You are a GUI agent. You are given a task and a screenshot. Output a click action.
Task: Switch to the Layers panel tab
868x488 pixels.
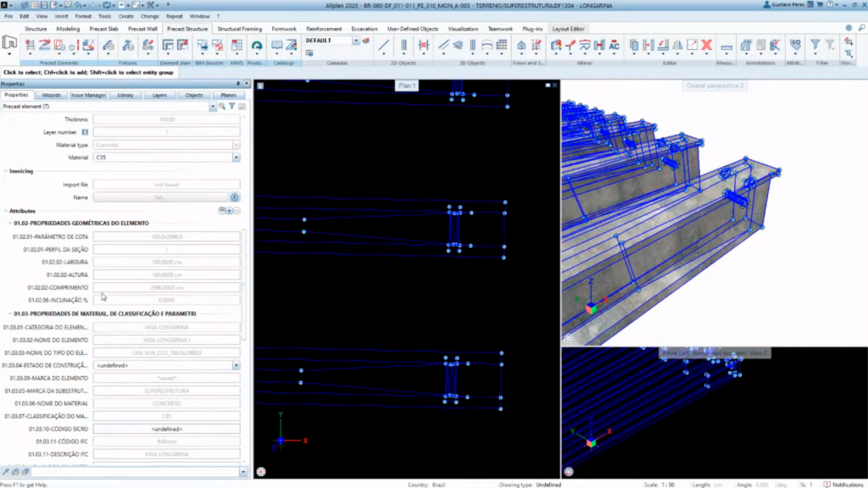[159, 95]
